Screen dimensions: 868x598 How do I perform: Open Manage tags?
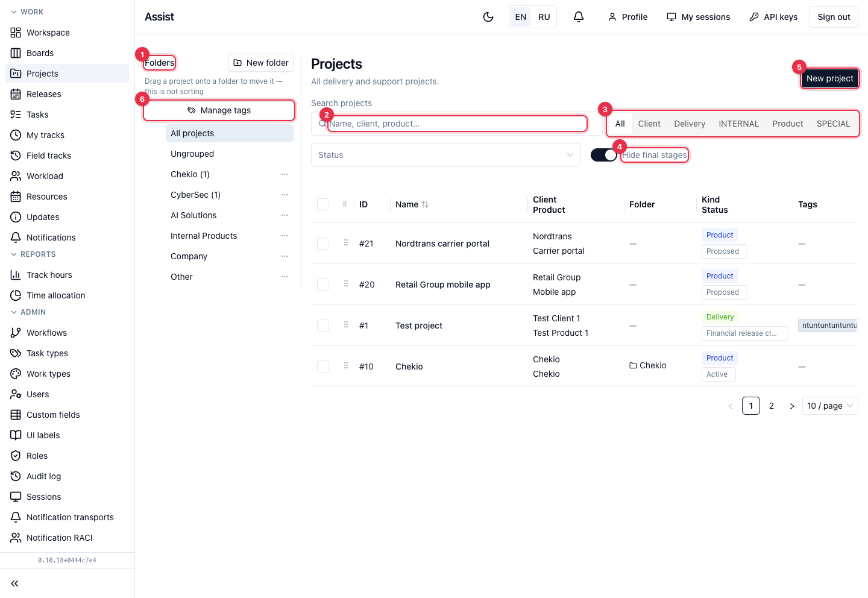coord(219,110)
